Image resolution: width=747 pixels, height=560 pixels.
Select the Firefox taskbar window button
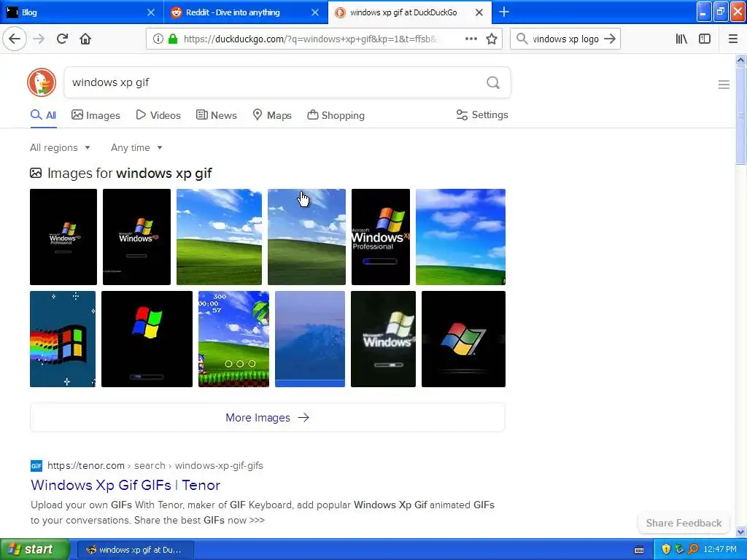point(135,550)
